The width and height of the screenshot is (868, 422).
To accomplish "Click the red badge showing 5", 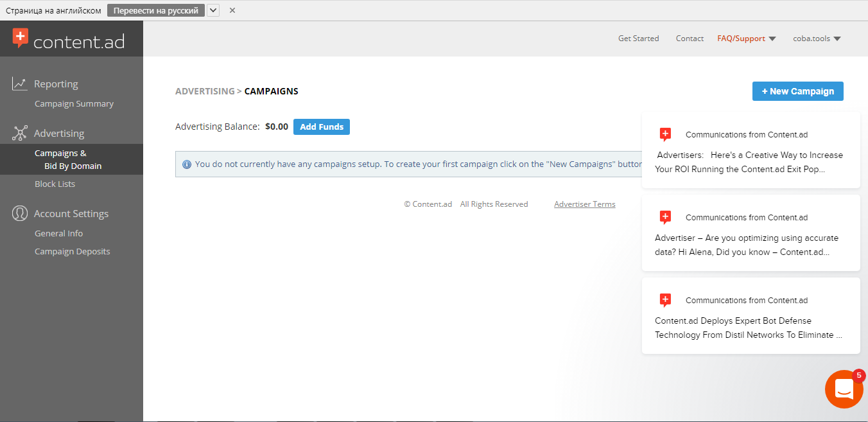I will (858, 376).
